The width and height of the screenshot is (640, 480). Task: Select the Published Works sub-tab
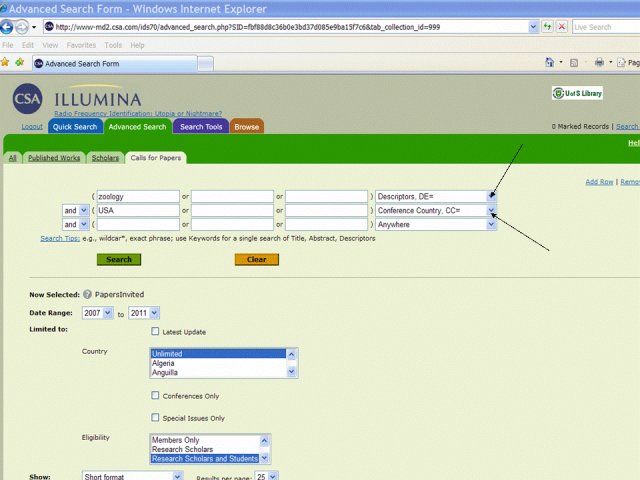click(x=54, y=158)
